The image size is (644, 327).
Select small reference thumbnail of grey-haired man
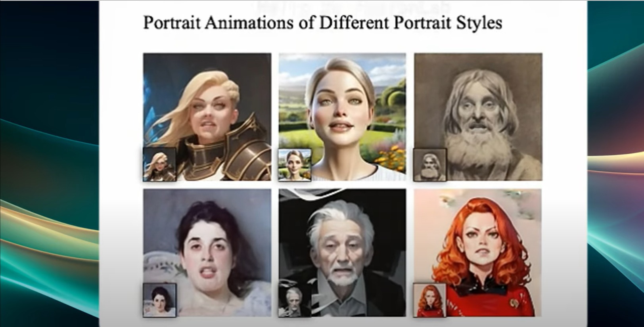[295, 300]
